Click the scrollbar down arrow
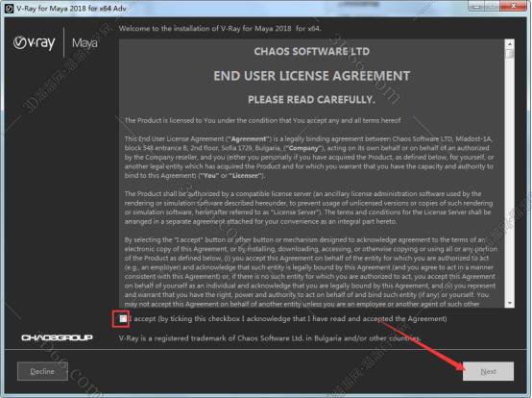This screenshot has height=398, width=532. pos(509,303)
